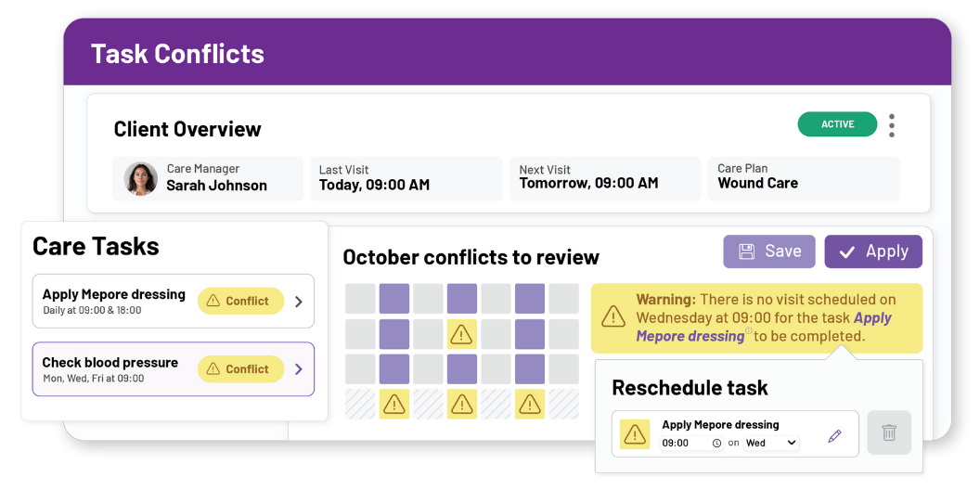Screen dimensions: 980x490
Task: Click Conflict badge on Check blood pressure
Action: (x=240, y=368)
